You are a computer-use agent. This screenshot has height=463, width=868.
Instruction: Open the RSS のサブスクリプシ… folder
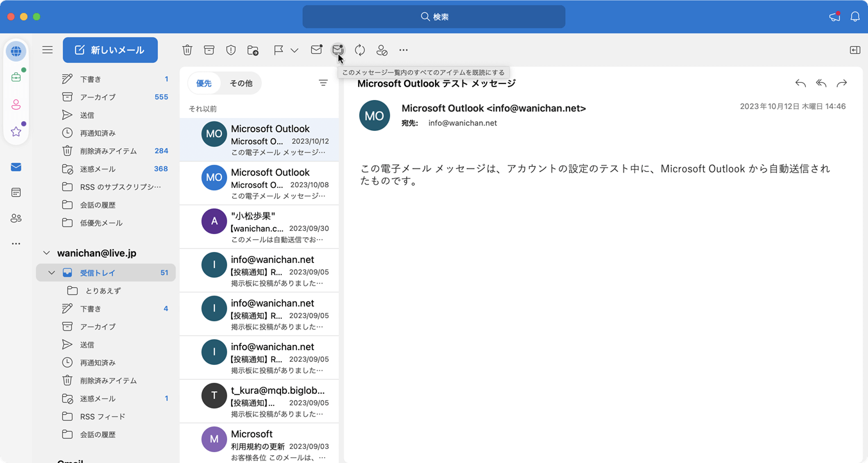(106, 187)
